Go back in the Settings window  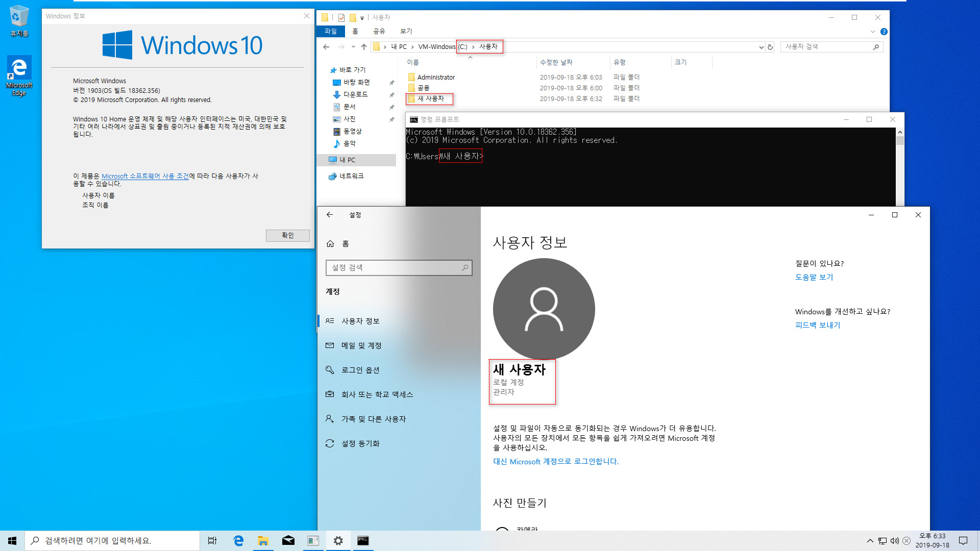pyautogui.click(x=330, y=215)
